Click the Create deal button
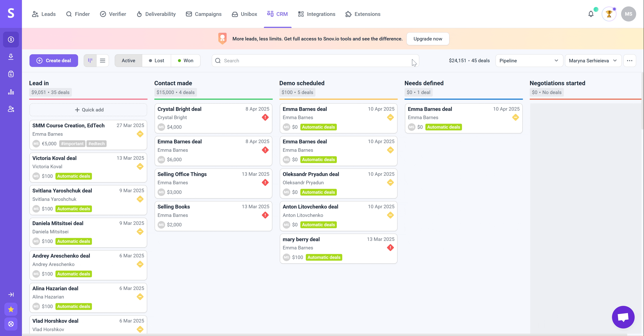This screenshot has height=336, width=644. (x=54, y=61)
